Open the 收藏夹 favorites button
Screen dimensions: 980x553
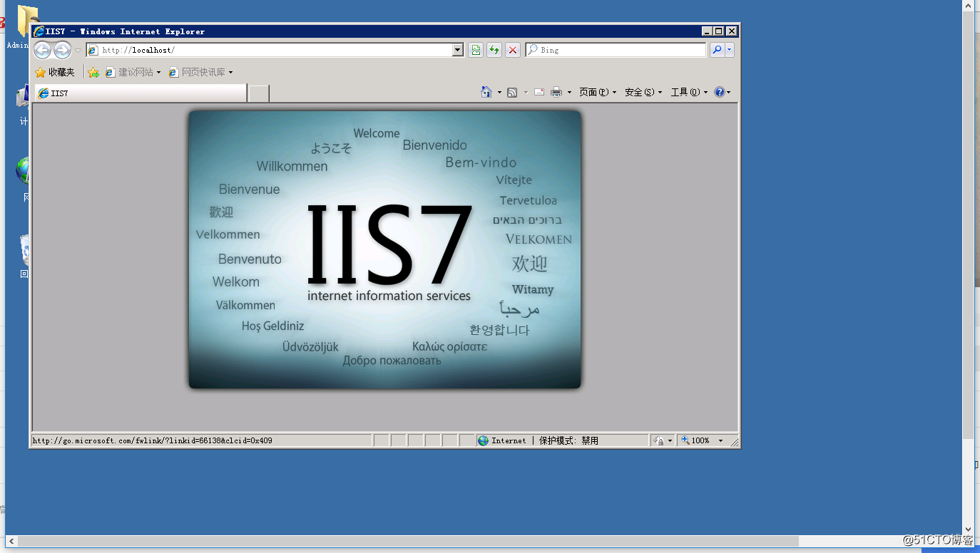[55, 72]
